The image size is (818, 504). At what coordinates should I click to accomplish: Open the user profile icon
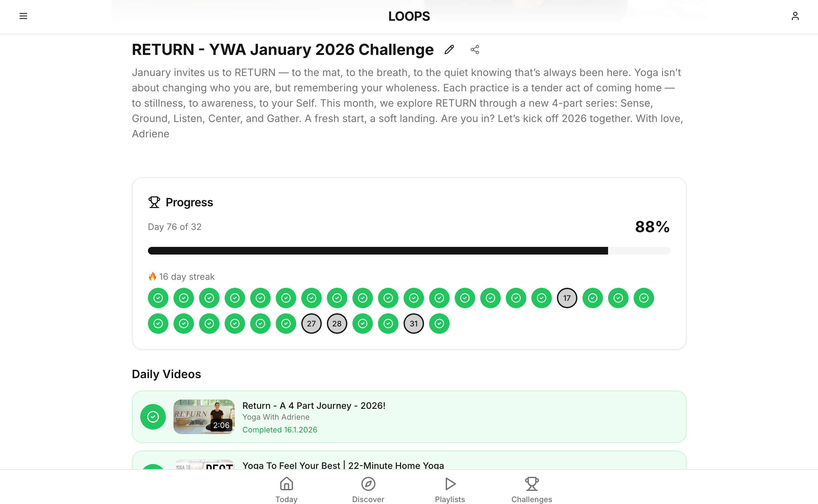795,16
